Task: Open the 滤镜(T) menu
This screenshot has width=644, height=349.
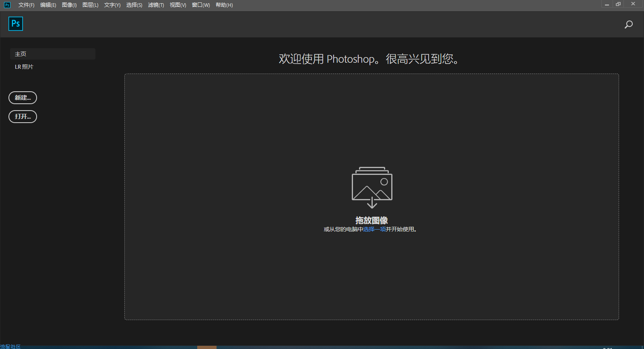Action: tap(156, 5)
